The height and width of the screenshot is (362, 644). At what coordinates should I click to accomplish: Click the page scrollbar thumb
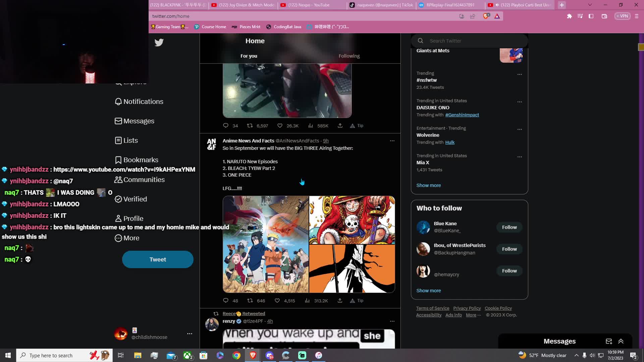641,47
